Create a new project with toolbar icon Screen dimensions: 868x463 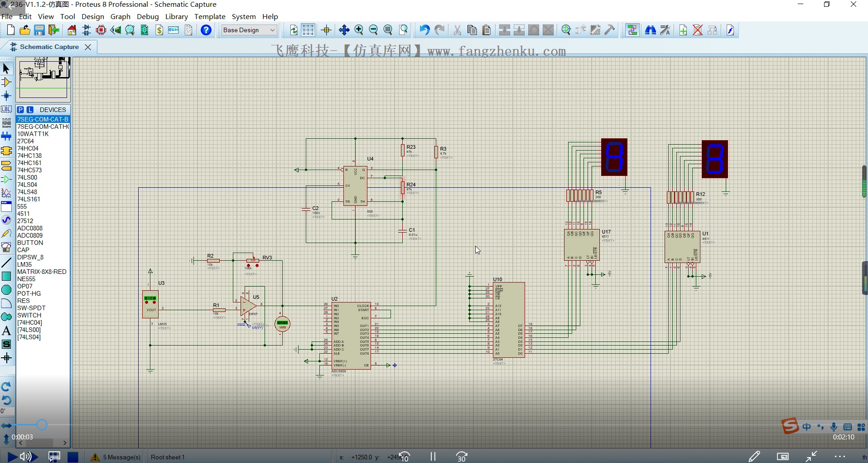coord(11,30)
